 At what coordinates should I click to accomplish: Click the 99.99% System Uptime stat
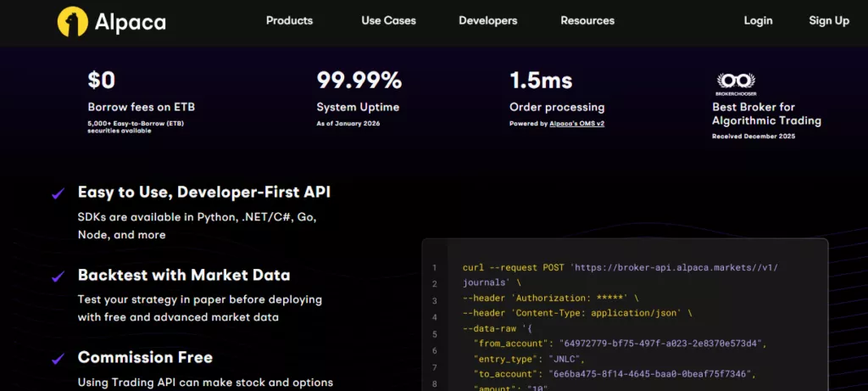pyautogui.click(x=359, y=81)
